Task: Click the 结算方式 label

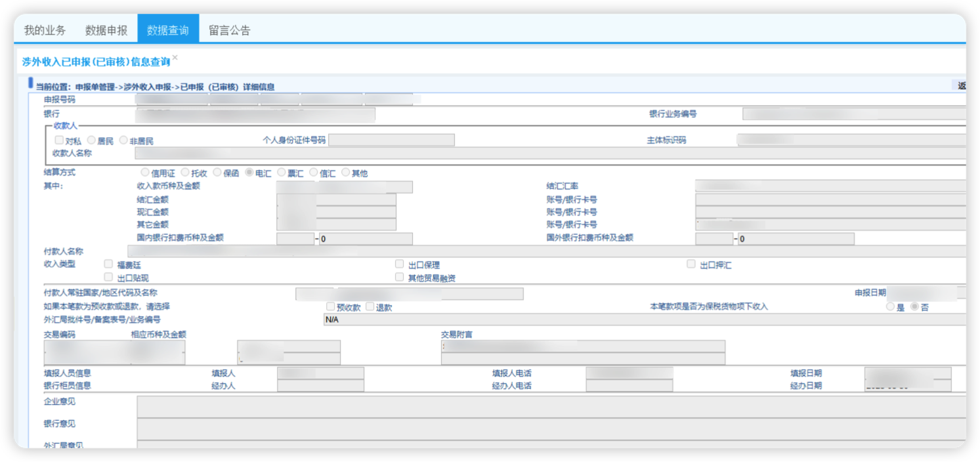Action: [x=60, y=172]
